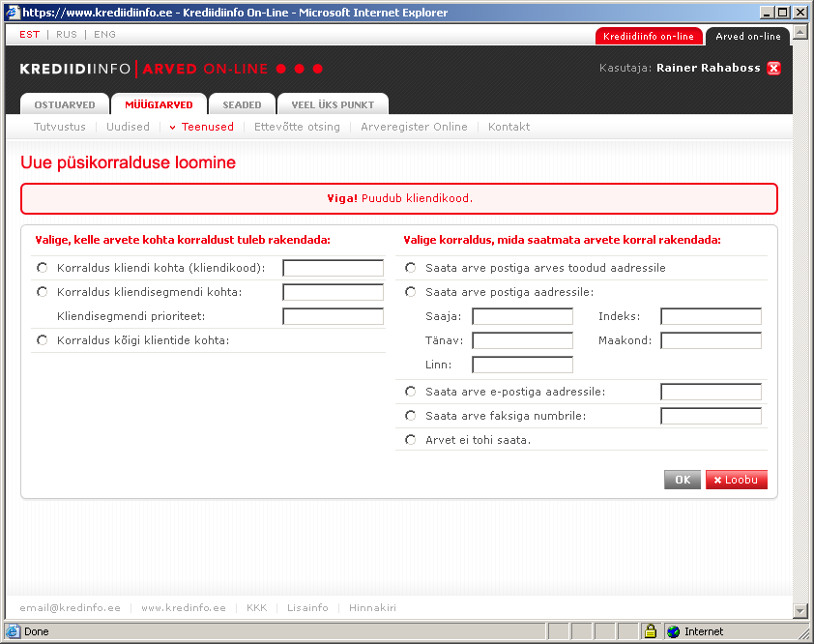Log out user Rainer Rahaboss via red X icon
Image resolution: width=814 pixels, height=644 pixels.
pos(773,68)
